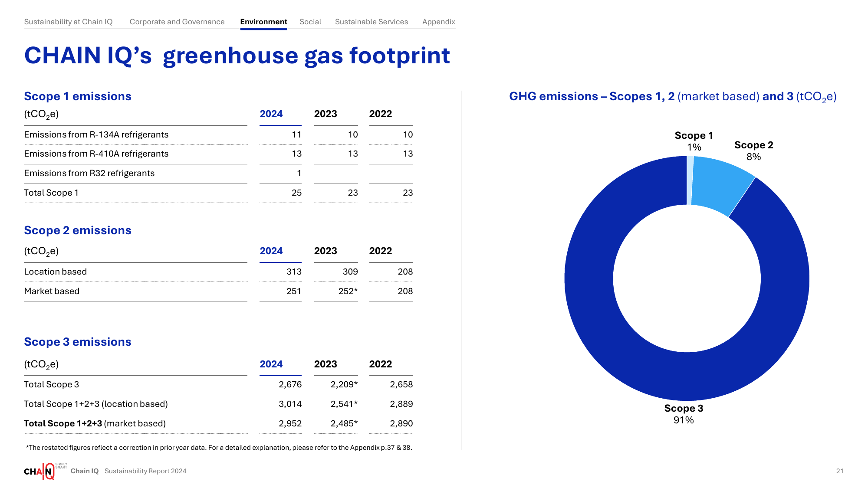Click the Location based row label

(56, 272)
